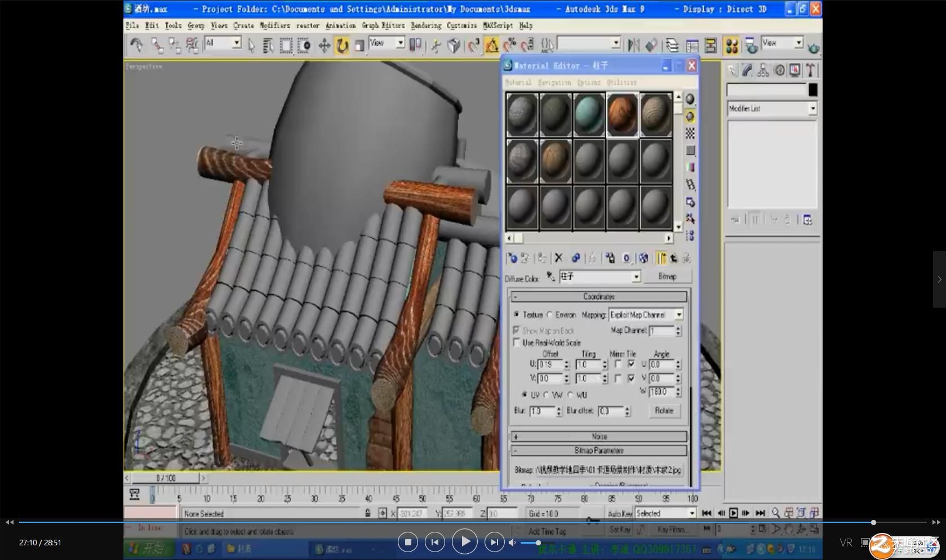
Task: Open the selection filter All dropdown
Action: [x=223, y=43]
